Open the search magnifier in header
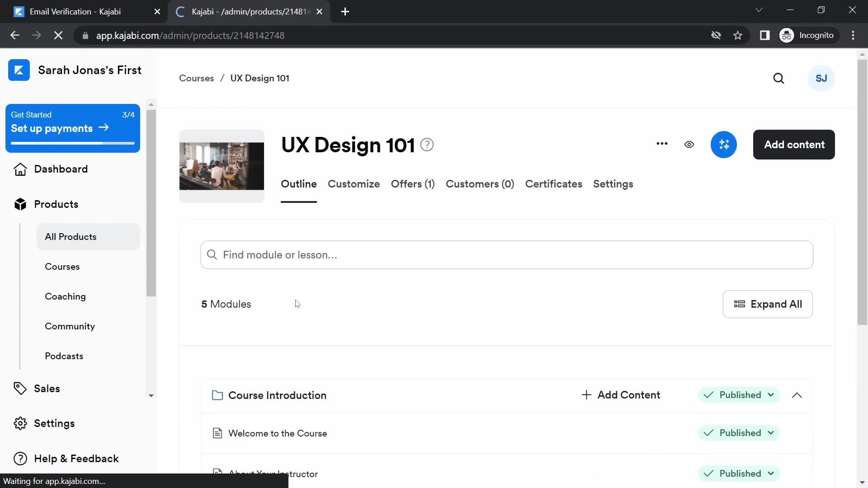Image resolution: width=868 pixels, height=488 pixels. coord(778,78)
